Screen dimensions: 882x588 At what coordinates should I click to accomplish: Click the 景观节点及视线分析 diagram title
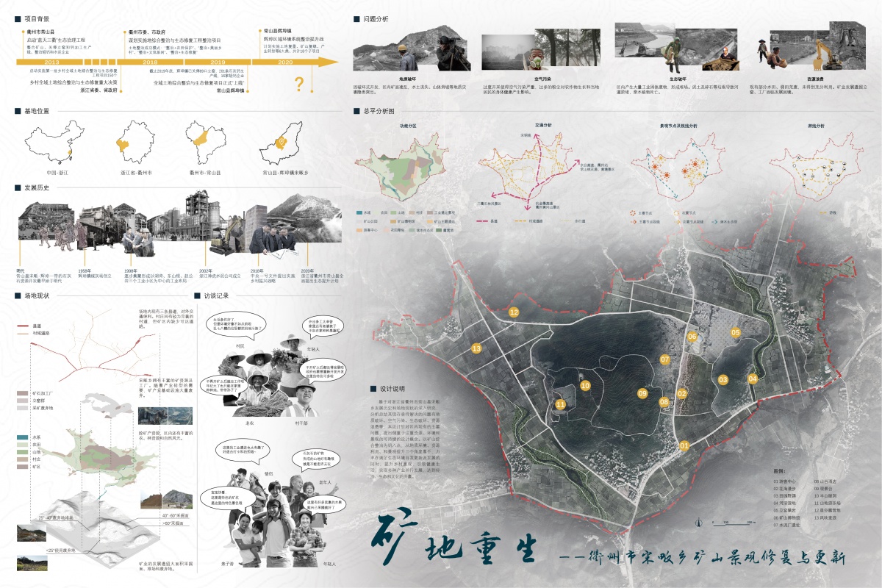click(x=680, y=126)
